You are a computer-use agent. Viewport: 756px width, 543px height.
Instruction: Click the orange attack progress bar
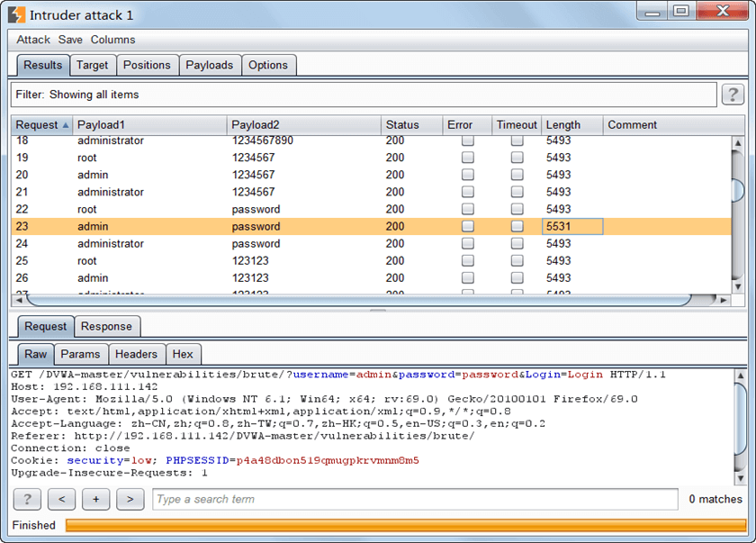pos(406,525)
